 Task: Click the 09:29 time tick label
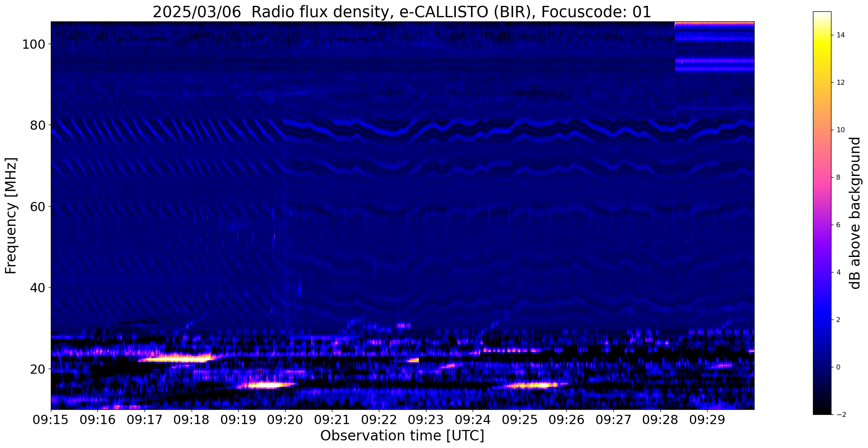click(x=707, y=420)
